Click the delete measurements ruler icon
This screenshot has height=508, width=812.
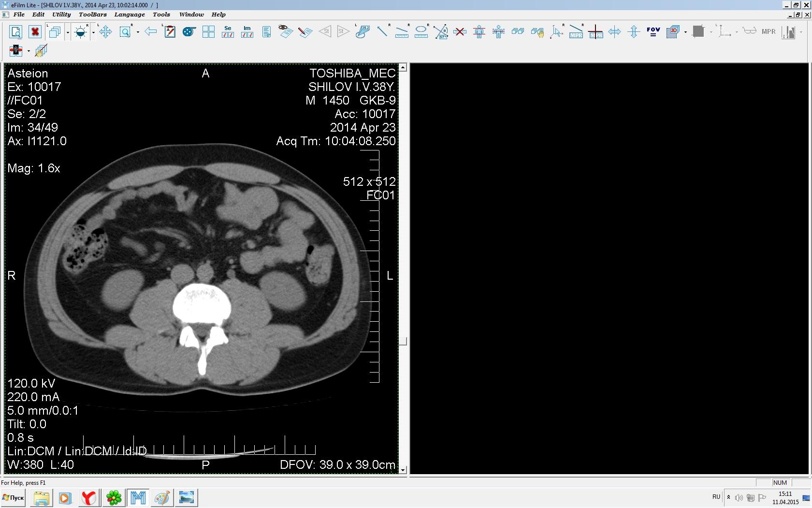(x=460, y=32)
